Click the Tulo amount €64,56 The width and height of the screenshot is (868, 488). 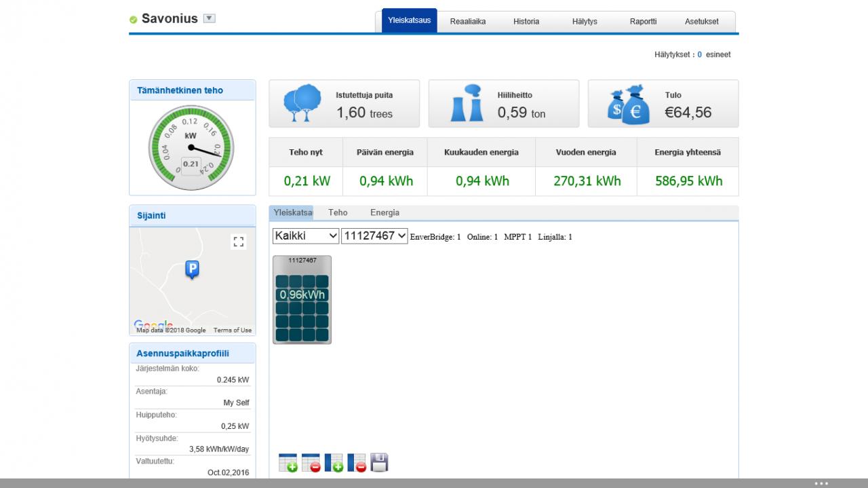[688, 113]
